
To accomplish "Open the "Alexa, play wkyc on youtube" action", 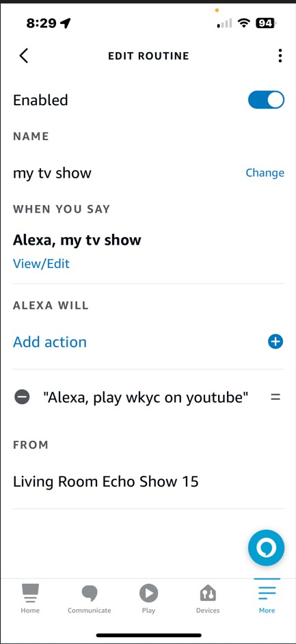I will [146, 397].
